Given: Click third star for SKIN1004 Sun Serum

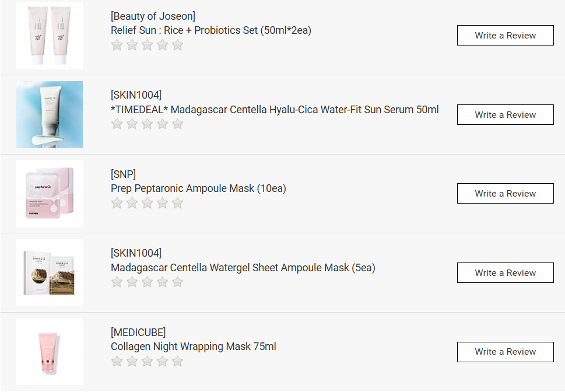Looking at the screenshot, I should click(148, 124).
